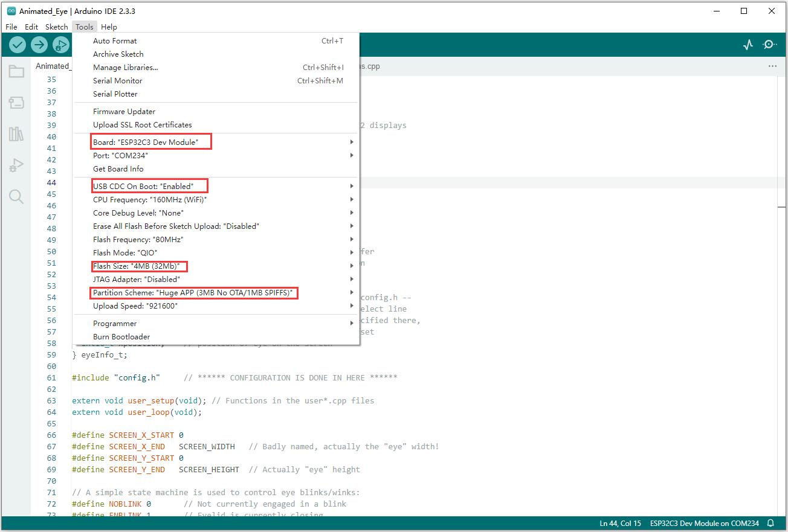Open the Debug sidebar icon

(16, 165)
